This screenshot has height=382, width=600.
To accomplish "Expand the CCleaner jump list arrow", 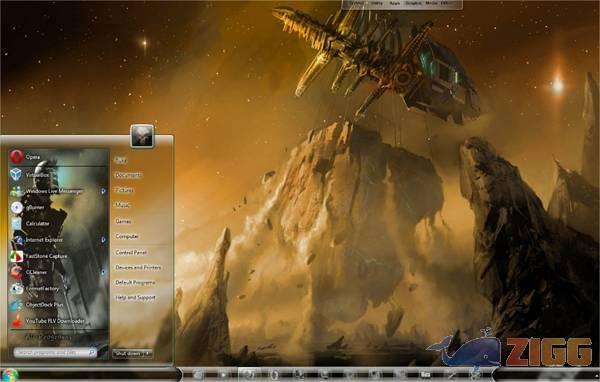I will (103, 272).
